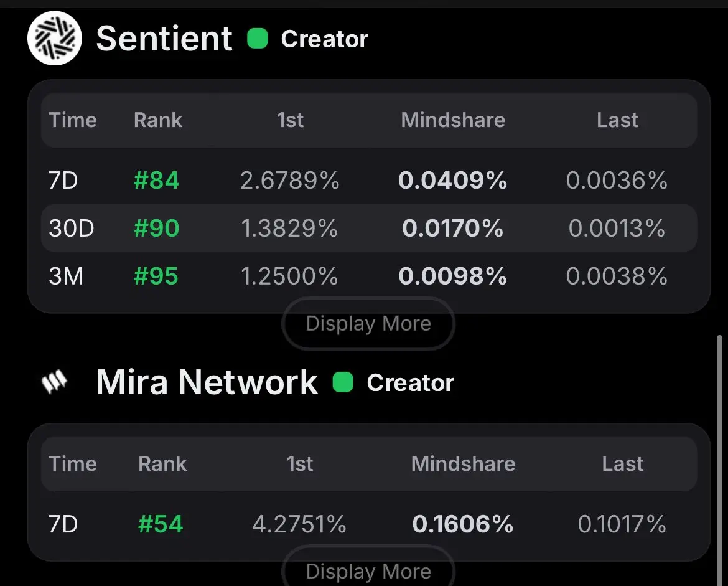Select the Creator label next to Sentient
The width and height of the screenshot is (728, 586).
325,39
